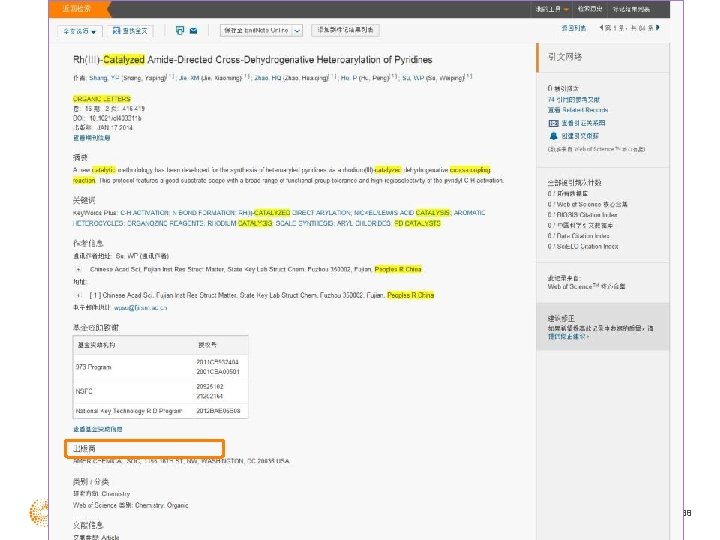The image size is (720, 540).
Task: Click the 添加到标记结果列表 button
Action: 345,30
